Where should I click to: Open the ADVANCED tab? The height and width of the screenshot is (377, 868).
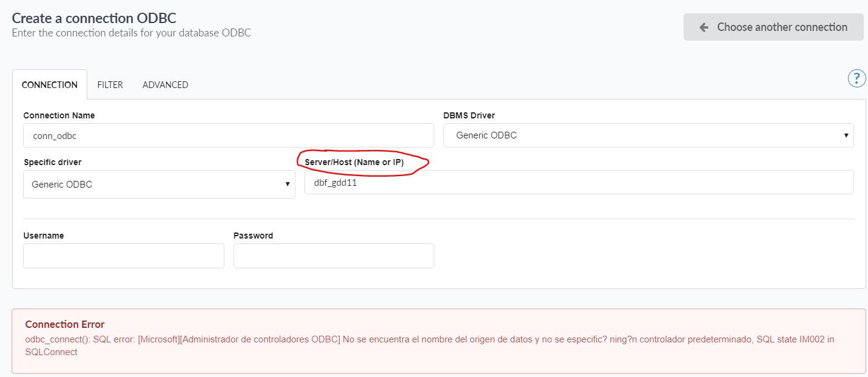(165, 85)
